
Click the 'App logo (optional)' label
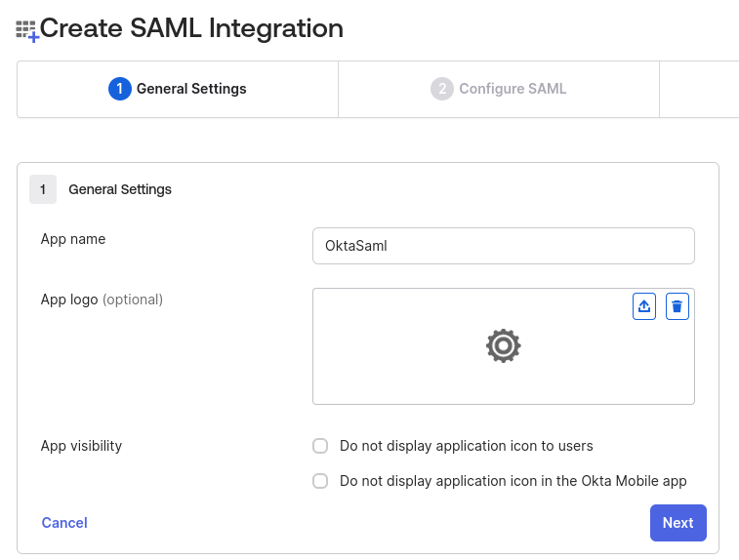click(102, 300)
